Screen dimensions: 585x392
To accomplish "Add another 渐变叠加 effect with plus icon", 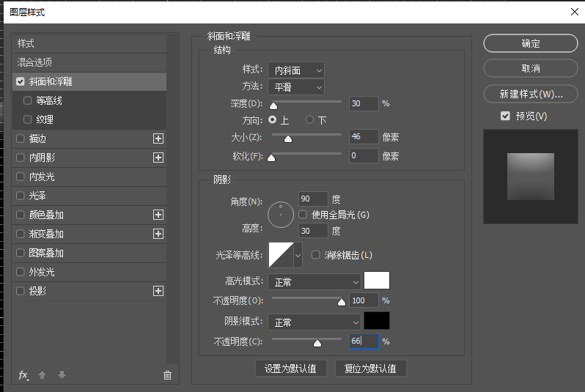I will click(158, 234).
